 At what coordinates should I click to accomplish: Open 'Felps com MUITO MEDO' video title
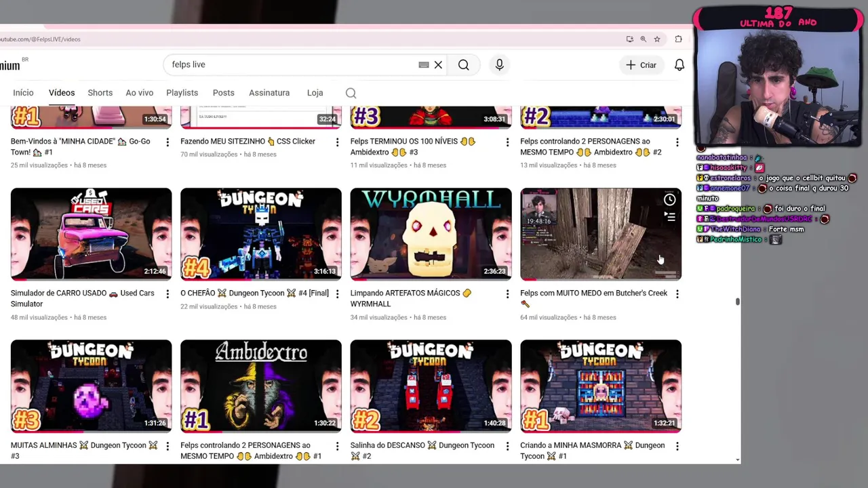(593, 298)
